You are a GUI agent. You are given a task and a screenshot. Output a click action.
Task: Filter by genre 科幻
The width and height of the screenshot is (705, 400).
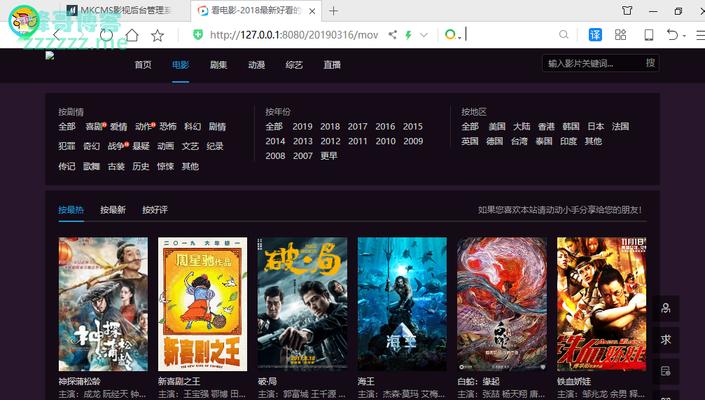click(x=192, y=127)
